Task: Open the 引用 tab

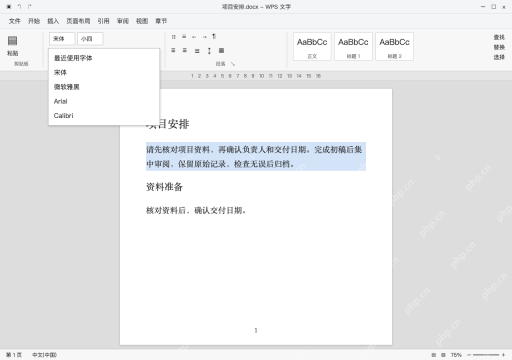Action: coord(103,21)
